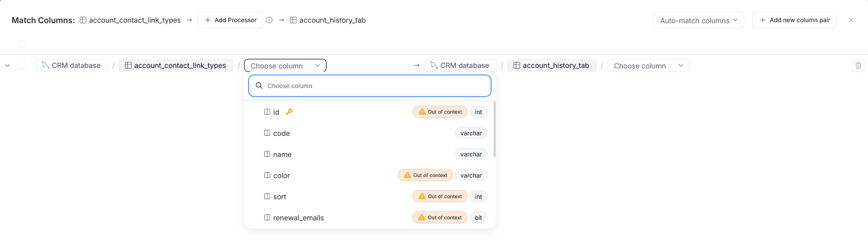The width and height of the screenshot is (868, 247).
Task: Click the primary key icon next to id
Action: pos(289,112)
